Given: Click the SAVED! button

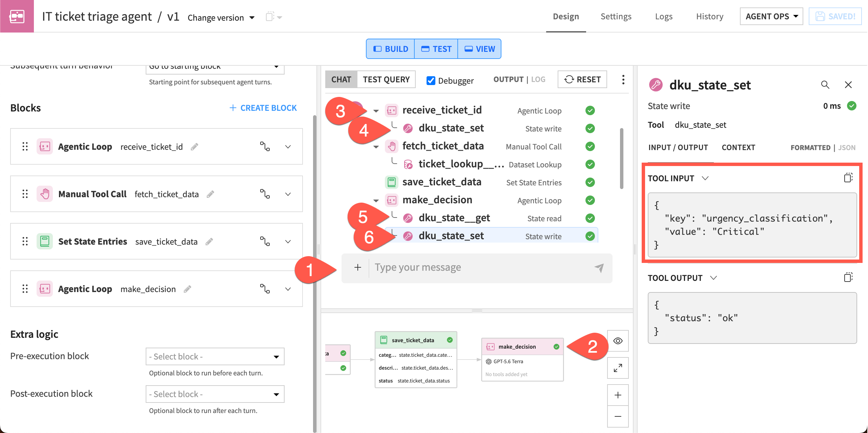Looking at the screenshot, I should 835,16.
